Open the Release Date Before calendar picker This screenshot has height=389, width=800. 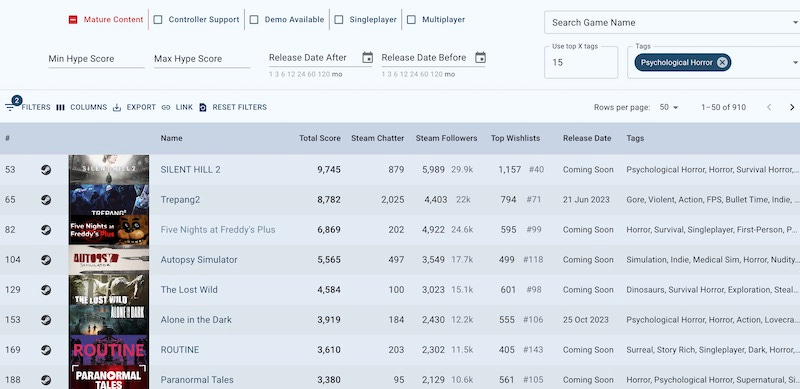pyautogui.click(x=480, y=58)
